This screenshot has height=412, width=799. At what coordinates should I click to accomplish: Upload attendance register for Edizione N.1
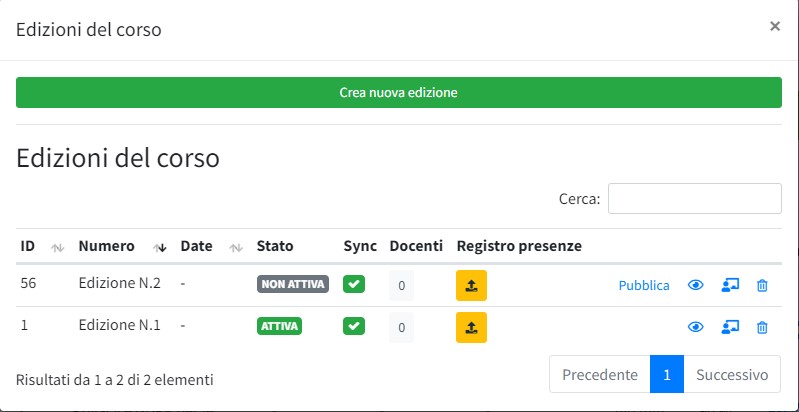click(471, 326)
